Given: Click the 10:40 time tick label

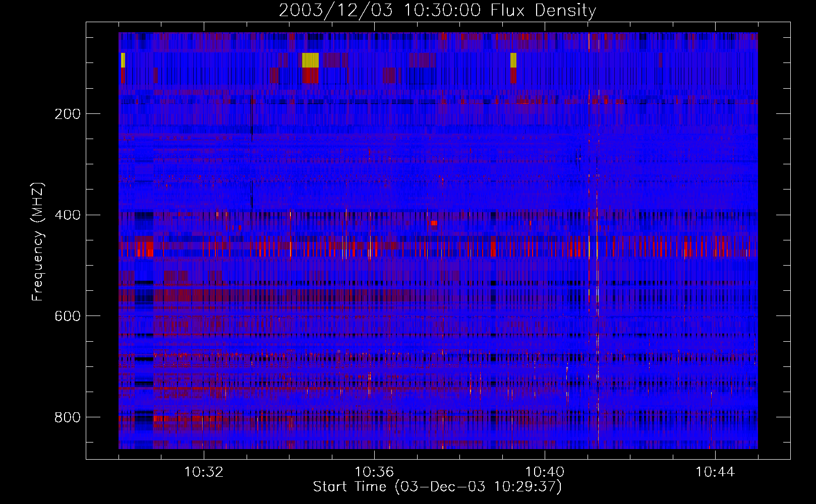Looking at the screenshot, I should coord(545,472).
